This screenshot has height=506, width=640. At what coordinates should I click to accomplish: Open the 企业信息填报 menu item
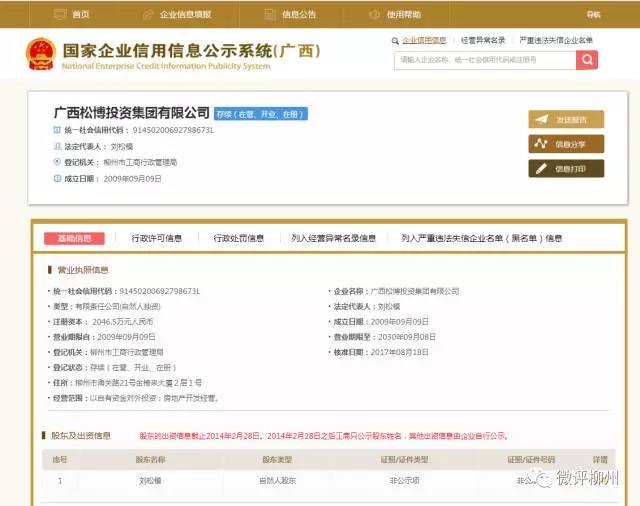coord(185,14)
